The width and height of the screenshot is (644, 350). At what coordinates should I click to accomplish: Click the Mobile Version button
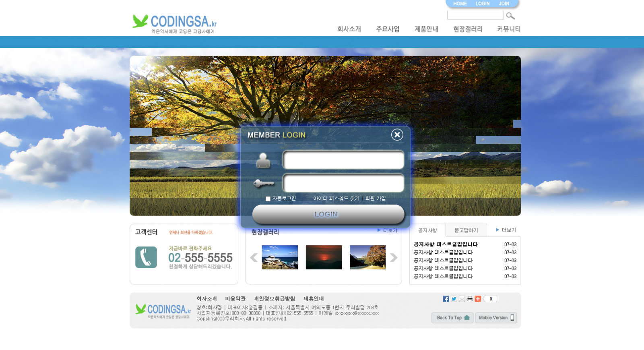[x=496, y=318]
